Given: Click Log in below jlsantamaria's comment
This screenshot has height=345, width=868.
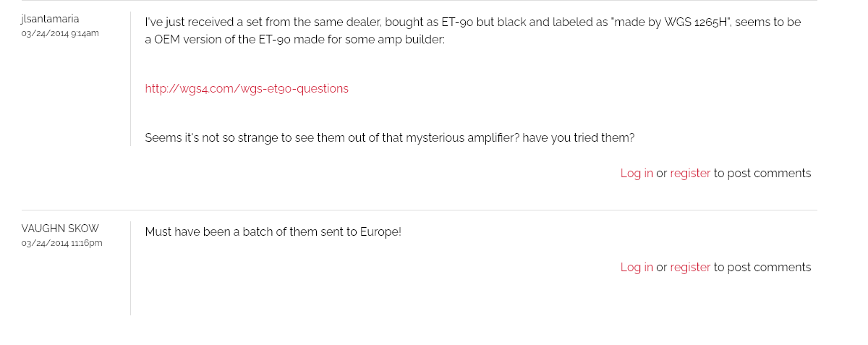Looking at the screenshot, I should [637, 174].
